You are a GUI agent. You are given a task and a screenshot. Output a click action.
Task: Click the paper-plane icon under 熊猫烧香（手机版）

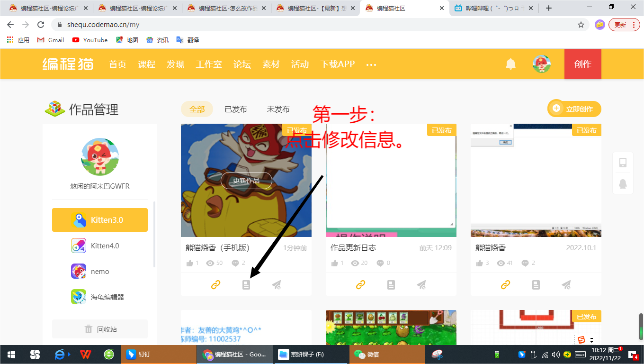tap(277, 284)
